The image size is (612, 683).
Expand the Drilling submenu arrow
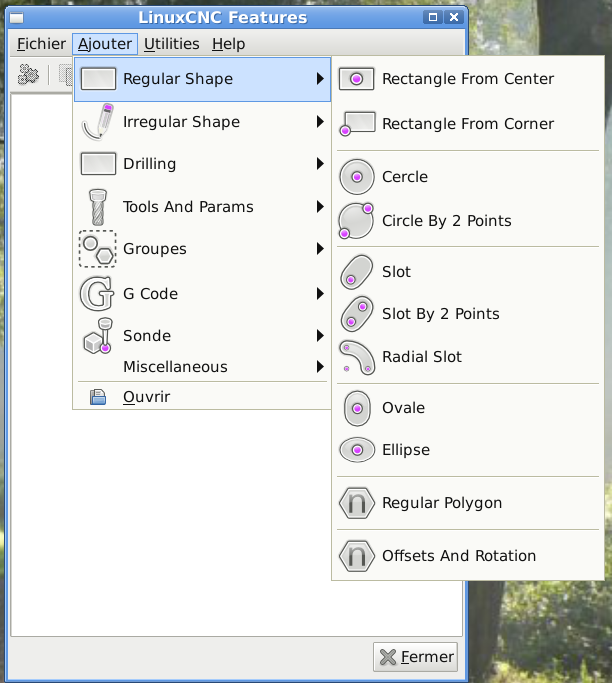[320, 164]
